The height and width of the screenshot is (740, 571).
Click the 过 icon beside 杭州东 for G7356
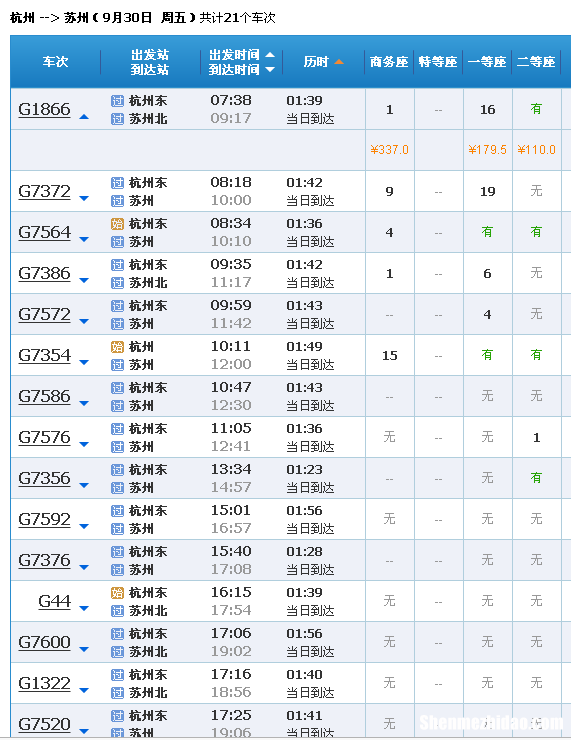(117, 470)
